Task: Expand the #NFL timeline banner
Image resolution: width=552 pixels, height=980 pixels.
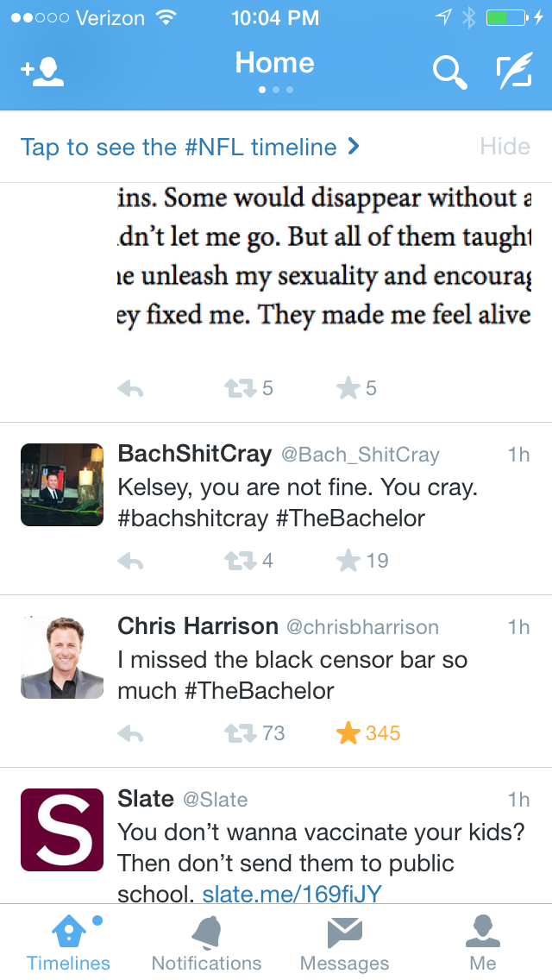Action: tap(190, 147)
